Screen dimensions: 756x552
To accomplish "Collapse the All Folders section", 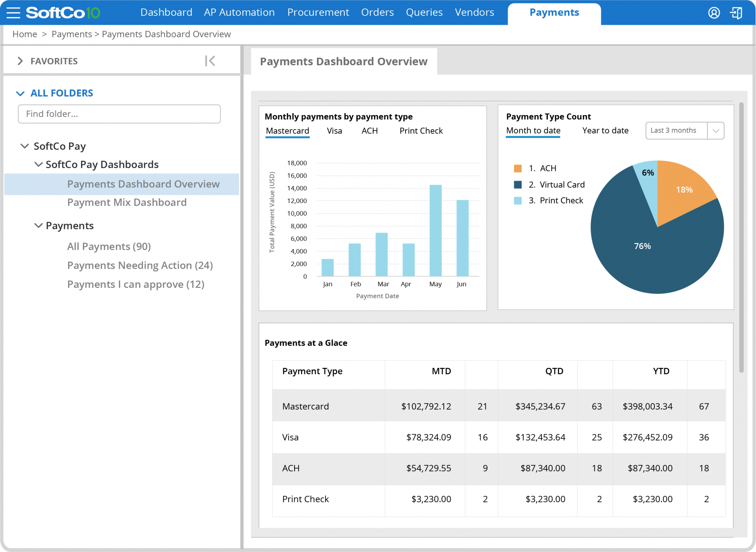I will (x=21, y=93).
